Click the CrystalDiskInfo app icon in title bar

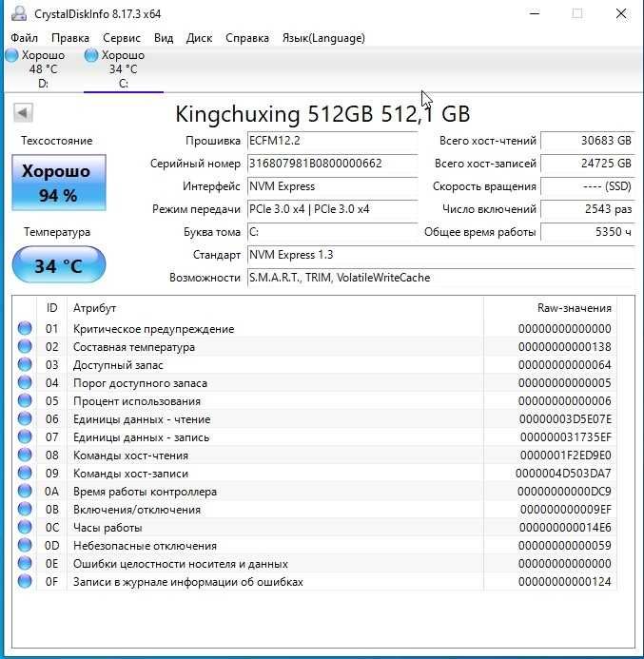point(18,13)
